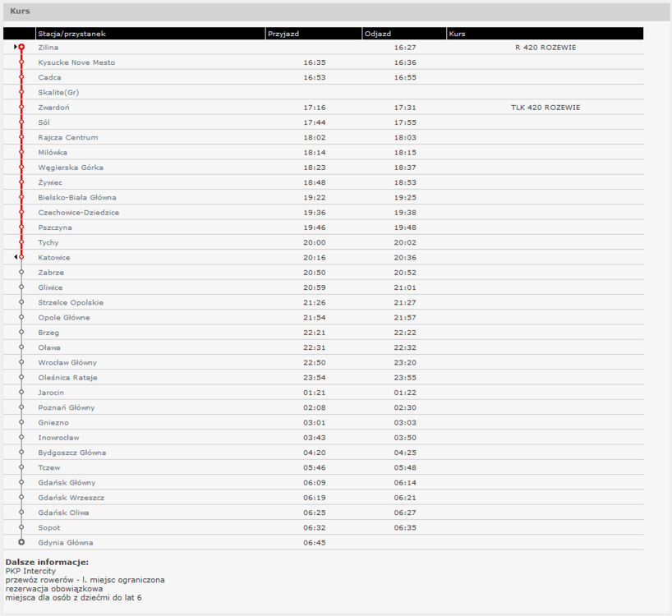Viewport: 672px width, 616px height.
Task: Click the bold end-stop circle at Gdynia Główna
Action: [x=21, y=542]
